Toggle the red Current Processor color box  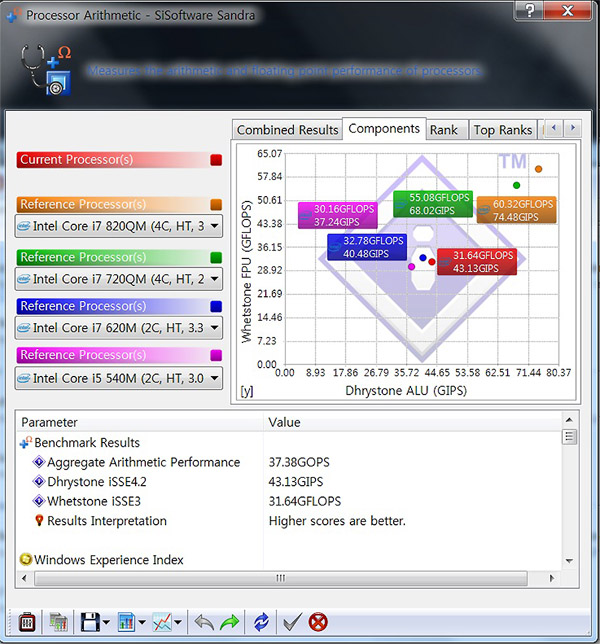click(x=216, y=160)
